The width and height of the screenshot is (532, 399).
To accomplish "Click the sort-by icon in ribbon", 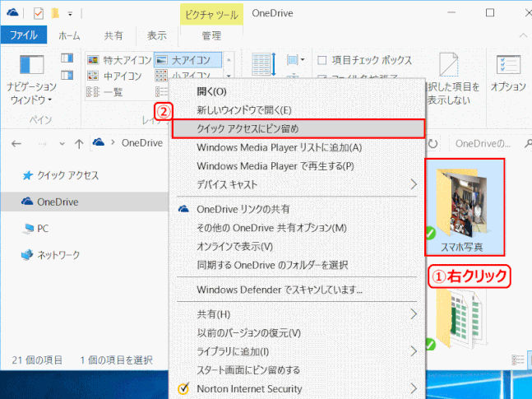I will 264,64.
